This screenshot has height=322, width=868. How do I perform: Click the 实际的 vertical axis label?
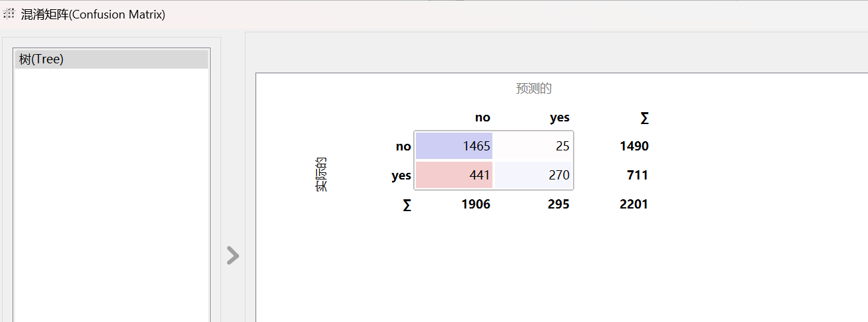[x=321, y=175]
